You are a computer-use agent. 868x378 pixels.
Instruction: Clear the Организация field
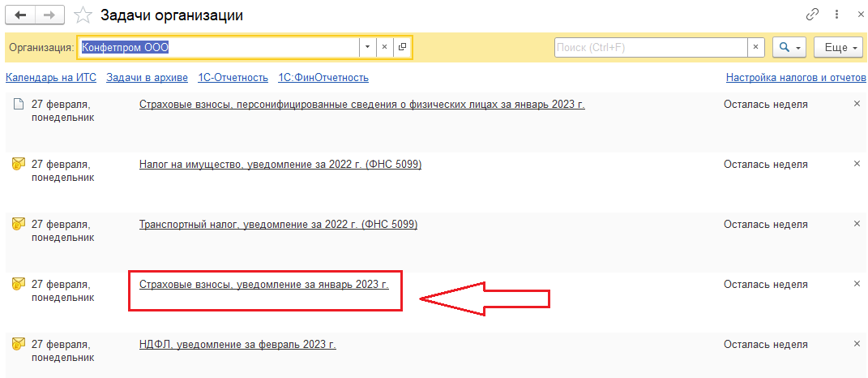coord(385,47)
